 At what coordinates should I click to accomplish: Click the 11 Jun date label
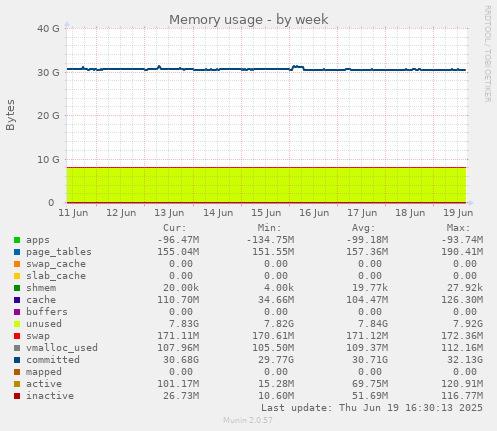point(73,213)
